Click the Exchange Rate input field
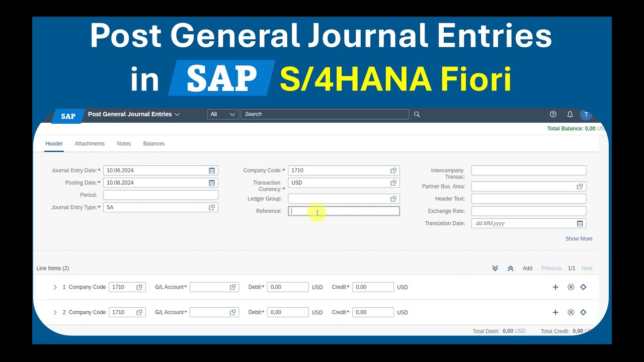644x362 pixels. pos(529,211)
